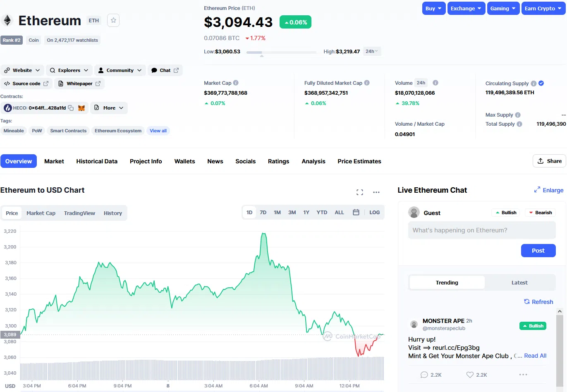This screenshot has width=567, height=392.
Task: Switch to the Historical Data tab
Action: tap(97, 161)
